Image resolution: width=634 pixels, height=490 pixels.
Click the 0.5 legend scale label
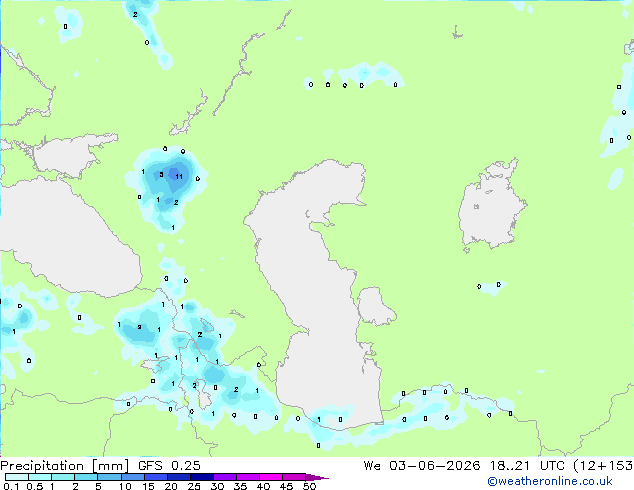click(35, 486)
